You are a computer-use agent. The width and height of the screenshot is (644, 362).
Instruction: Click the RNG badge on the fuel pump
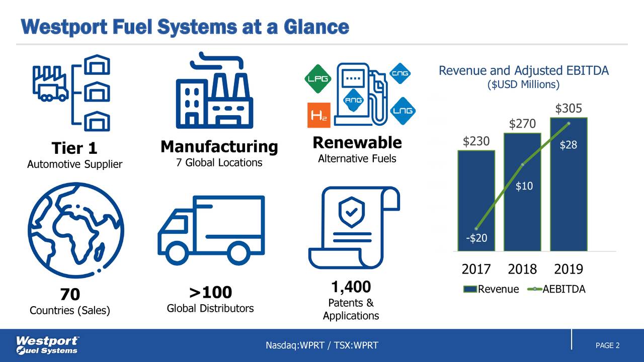pos(354,100)
